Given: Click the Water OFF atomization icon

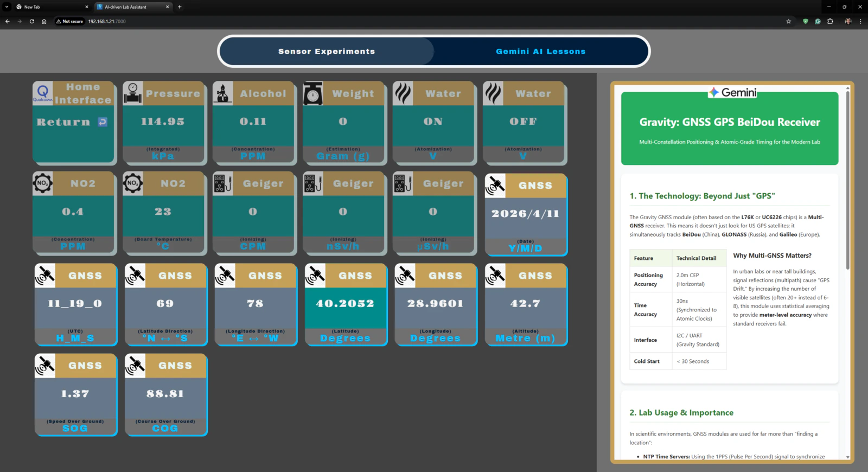Looking at the screenshot, I should click(x=493, y=93).
